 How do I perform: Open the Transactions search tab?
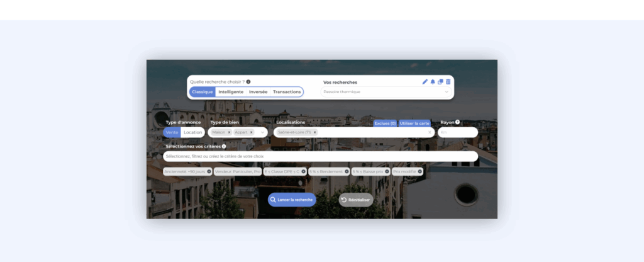(x=287, y=92)
